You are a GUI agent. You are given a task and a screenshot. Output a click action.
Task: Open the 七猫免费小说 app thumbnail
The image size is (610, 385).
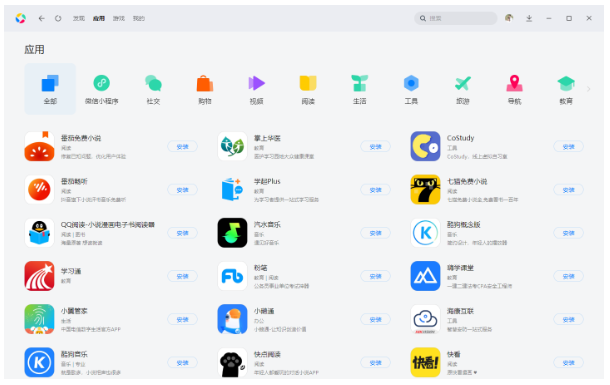pos(425,189)
